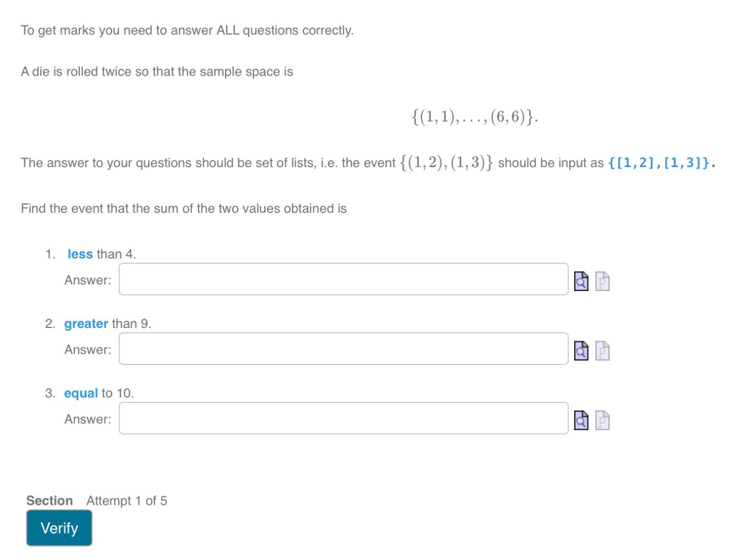This screenshot has height=560, width=732.
Task: Open syntax help icon for question 1
Action: pyautogui.click(x=602, y=280)
